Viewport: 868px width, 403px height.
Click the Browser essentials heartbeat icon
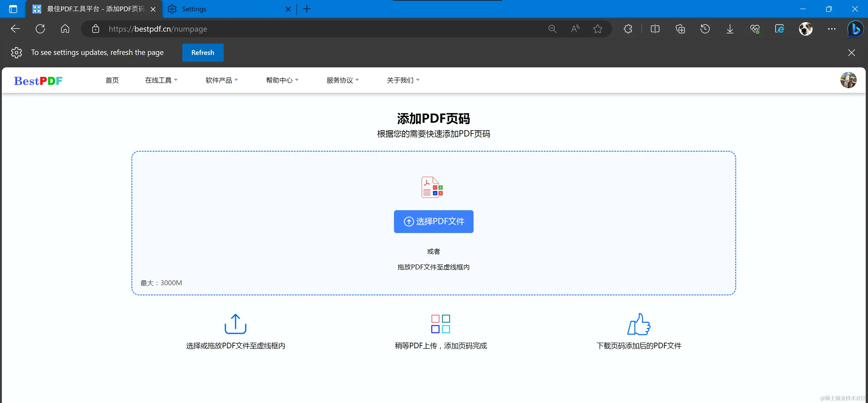755,29
